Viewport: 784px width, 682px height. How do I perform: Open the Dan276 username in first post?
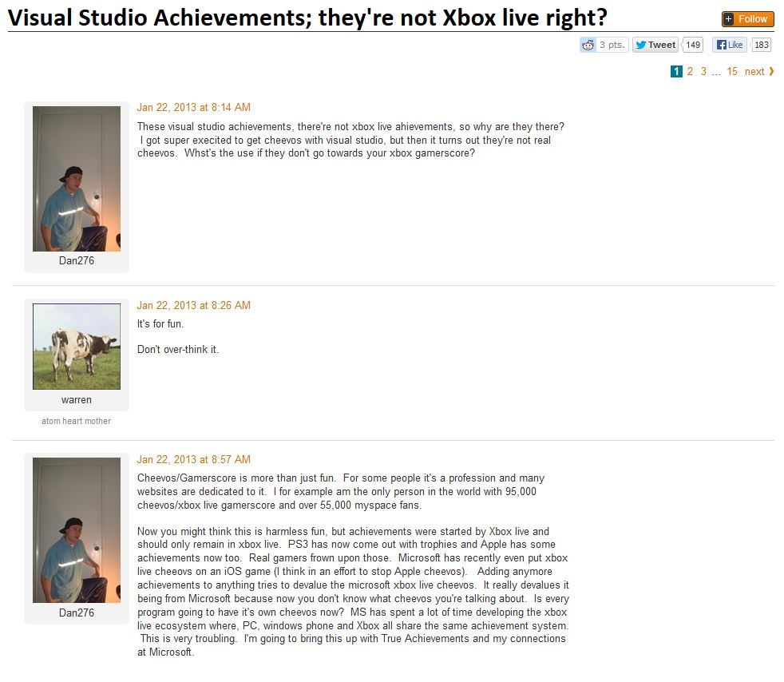click(77, 260)
